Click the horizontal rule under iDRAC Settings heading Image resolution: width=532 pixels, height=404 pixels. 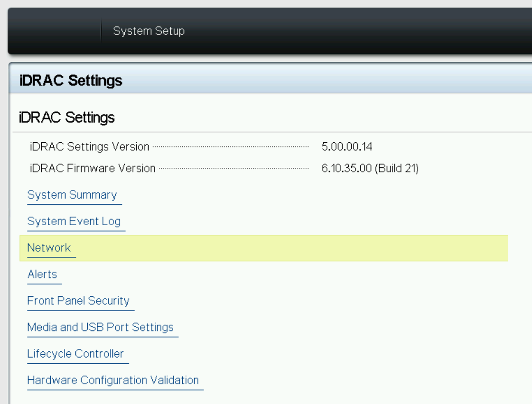(266, 131)
